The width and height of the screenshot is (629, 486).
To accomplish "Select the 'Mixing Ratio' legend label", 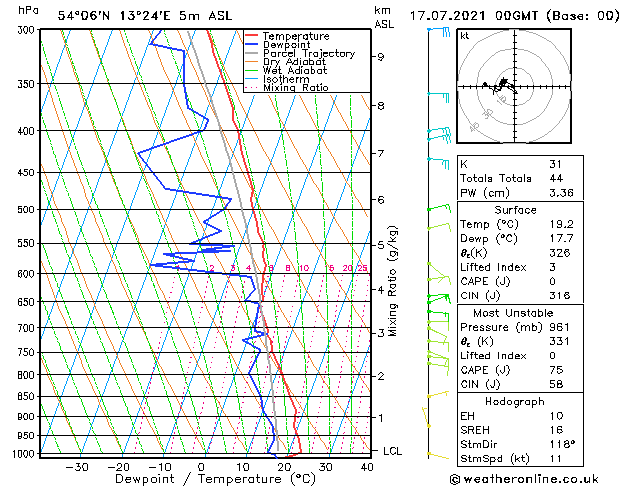I will click(x=296, y=88).
